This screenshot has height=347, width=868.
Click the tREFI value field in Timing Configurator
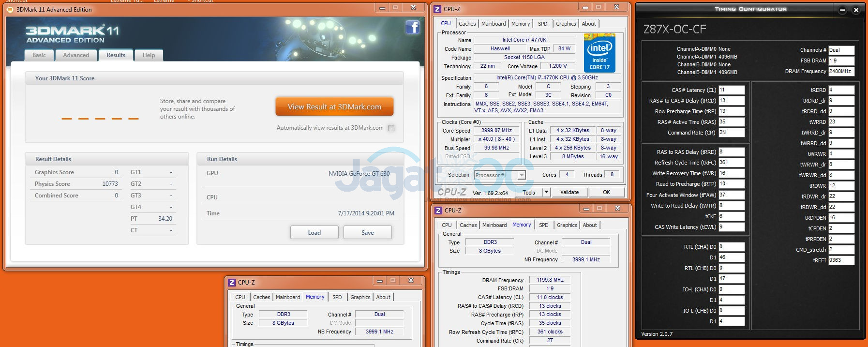841,260
